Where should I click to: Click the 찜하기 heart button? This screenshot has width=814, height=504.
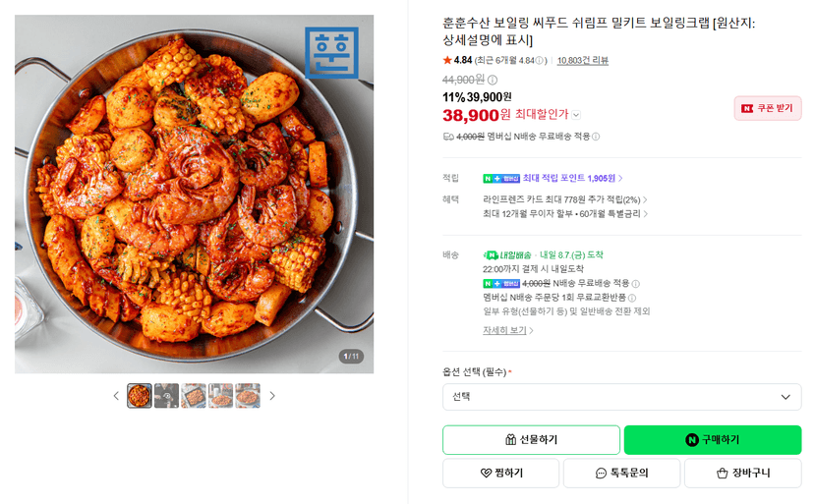[x=501, y=473]
